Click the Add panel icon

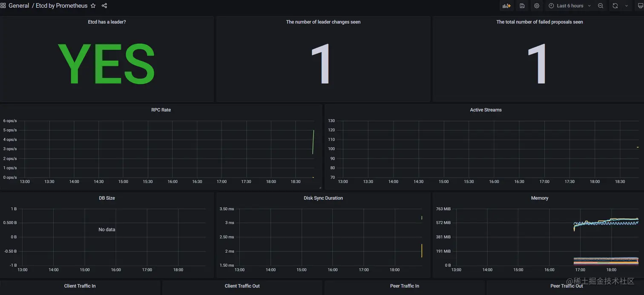[x=506, y=6]
